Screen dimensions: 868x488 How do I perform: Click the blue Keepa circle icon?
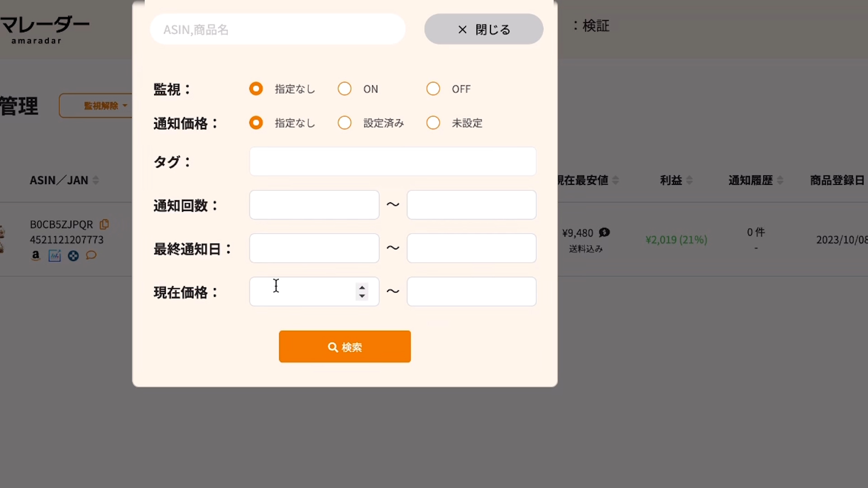pyautogui.click(x=73, y=256)
